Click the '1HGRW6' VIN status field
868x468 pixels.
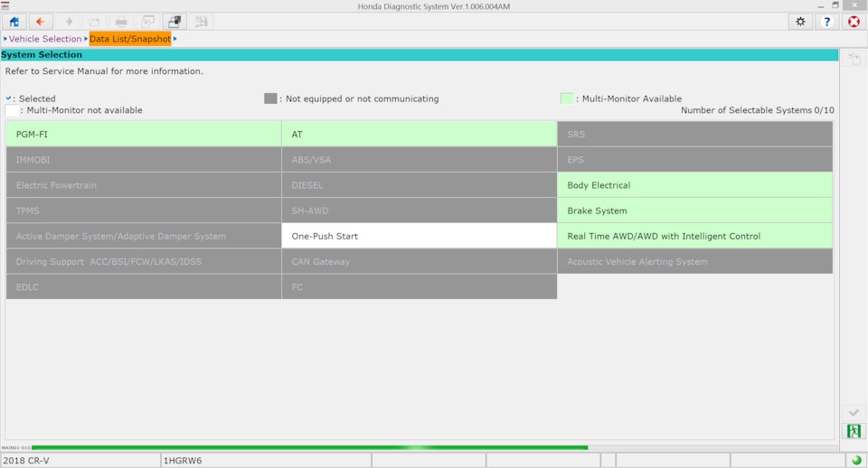(x=266, y=460)
